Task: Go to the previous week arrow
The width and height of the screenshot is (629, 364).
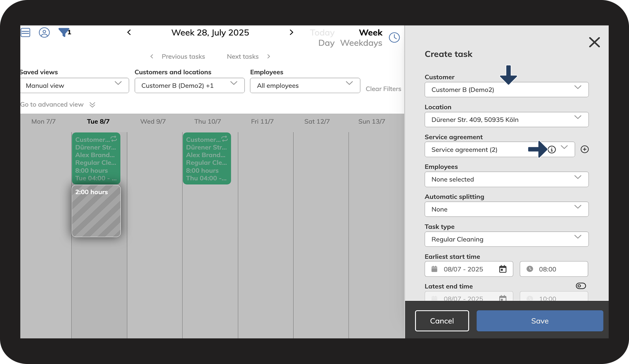Action: point(129,32)
